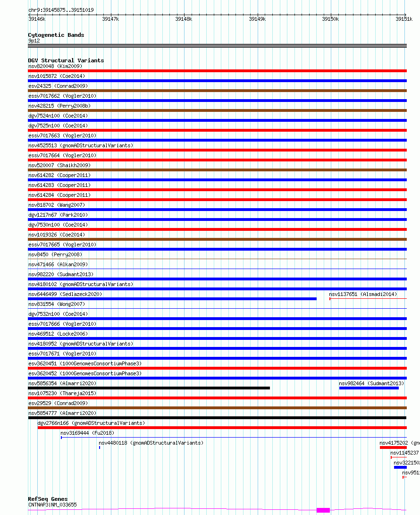Viewport: 420px width, 515px height.
Task: Select the nsv5854777 (Almarri2020) label
Action: (62, 413)
